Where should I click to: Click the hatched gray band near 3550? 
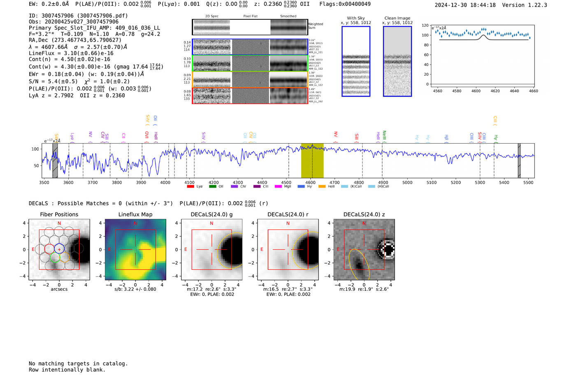coord(55,160)
